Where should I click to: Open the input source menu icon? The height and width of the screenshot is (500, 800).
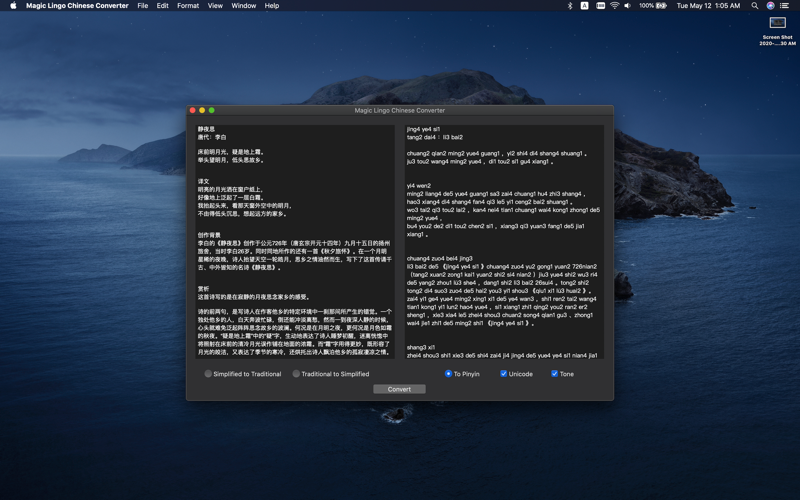(585, 6)
